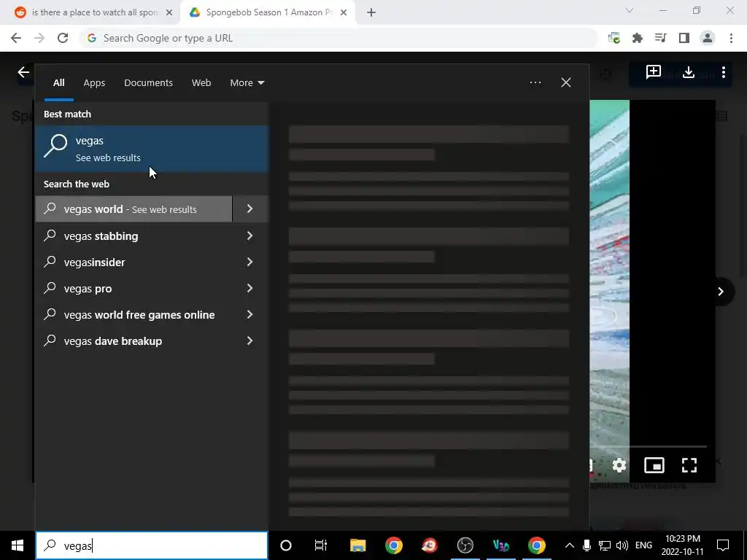
Task: Expand vegas world free games online arrow
Action: click(x=250, y=314)
